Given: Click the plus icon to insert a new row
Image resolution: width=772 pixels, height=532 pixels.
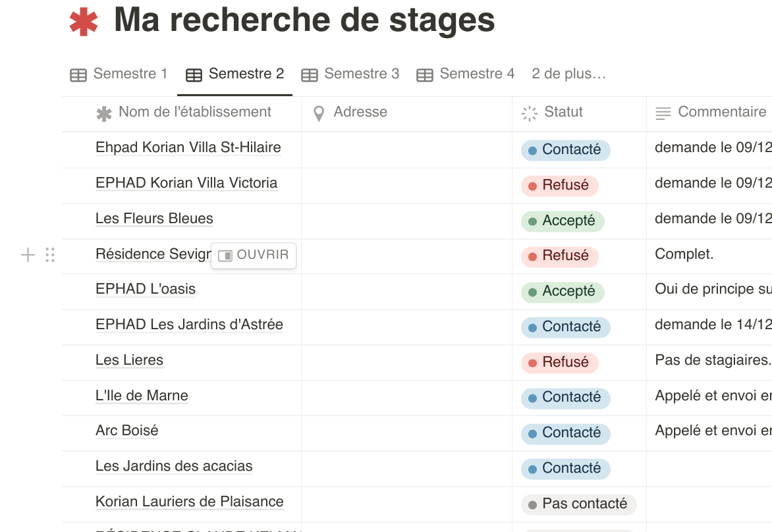Looking at the screenshot, I should pos(28,255).
